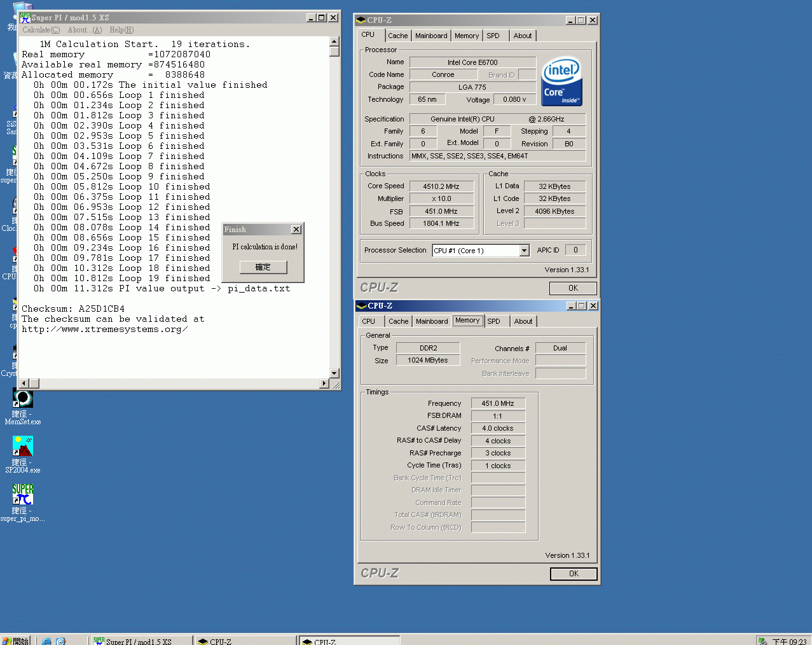Screen dimensions: 812x645
Task: Open the Calculate menu in Super PI
Action: point(41,30)
